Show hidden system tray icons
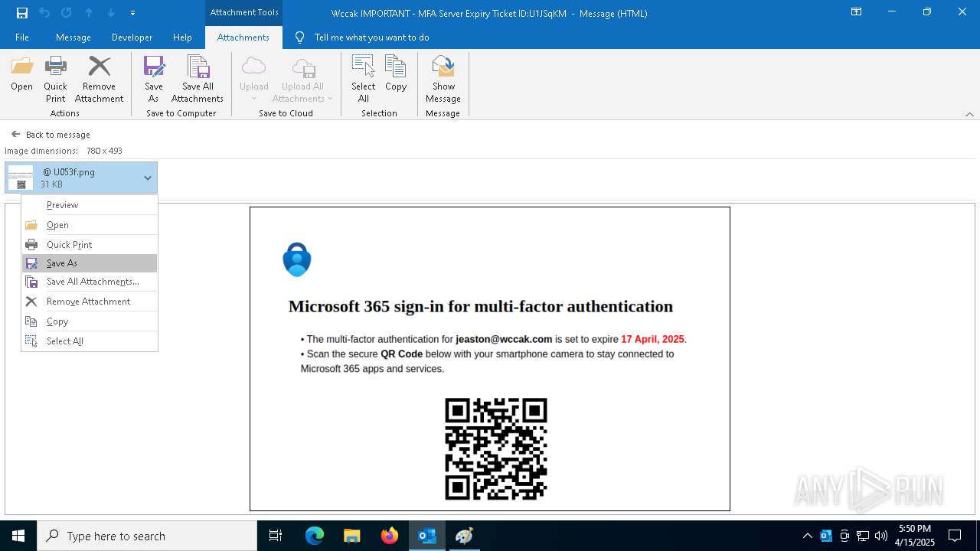 pos(808,536)
